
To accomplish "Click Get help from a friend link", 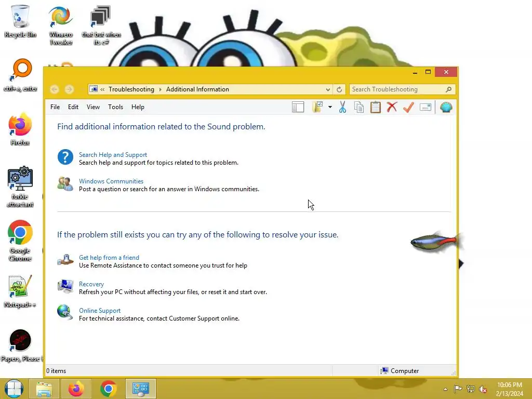I will [109, 258].
